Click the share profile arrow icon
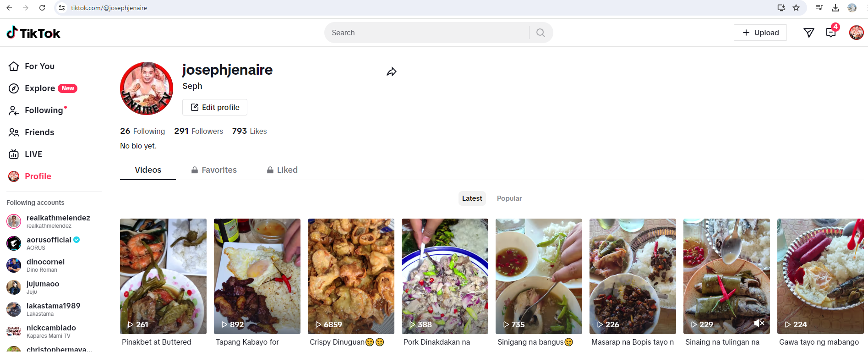This screenshot has height=357, width=868. pos(391,72)
